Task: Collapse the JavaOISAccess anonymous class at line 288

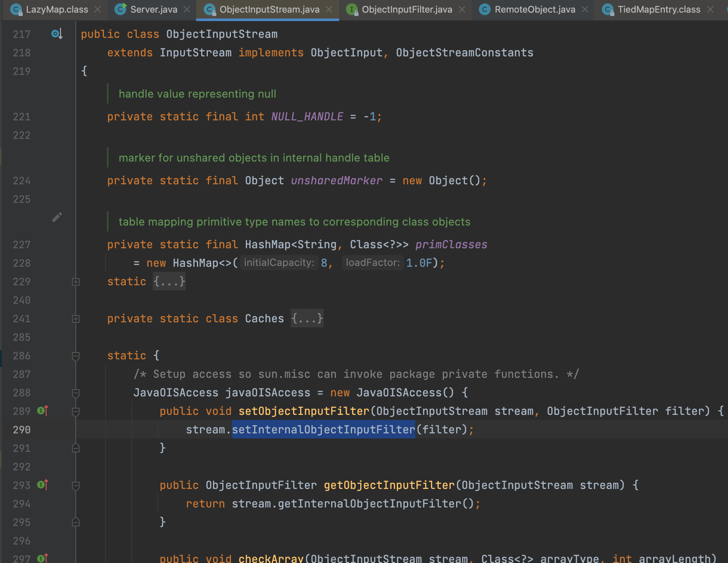Action: click(76, 393)
